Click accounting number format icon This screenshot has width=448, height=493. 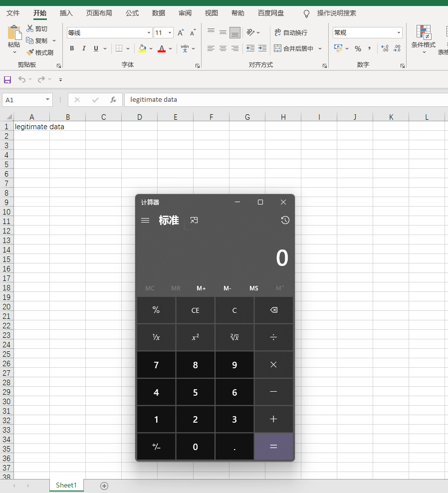tap(338, 48)
